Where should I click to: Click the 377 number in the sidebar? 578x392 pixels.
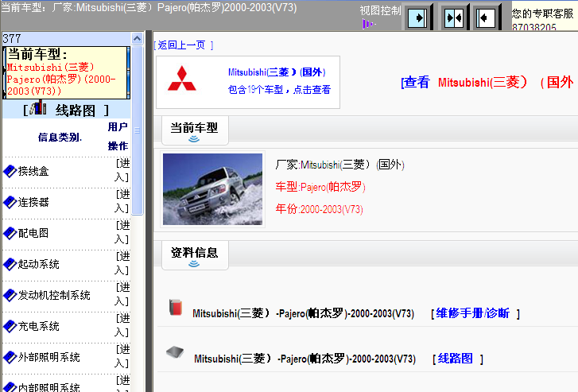[12, 38]
